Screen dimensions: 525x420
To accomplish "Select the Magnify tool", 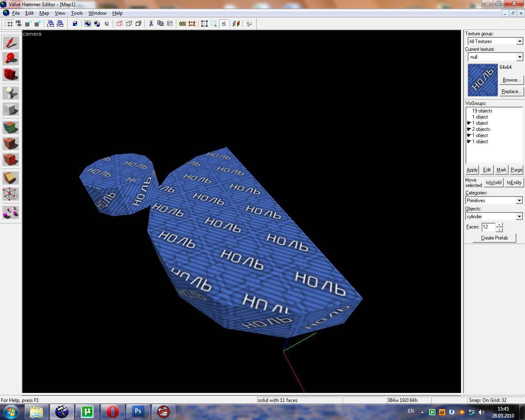I will point(11,58).
